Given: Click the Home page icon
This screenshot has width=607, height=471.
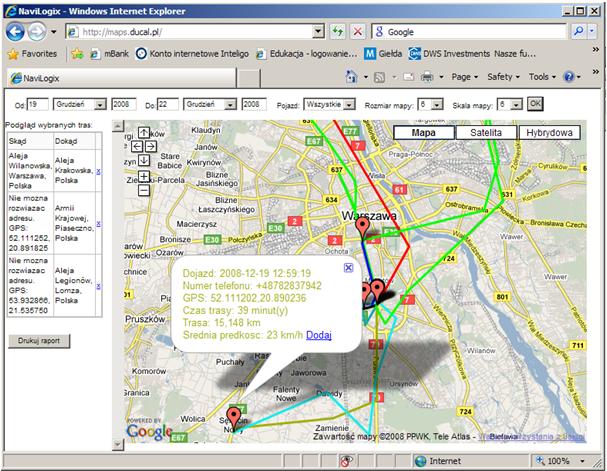Looking at the screenshot, I should (351, 77).
